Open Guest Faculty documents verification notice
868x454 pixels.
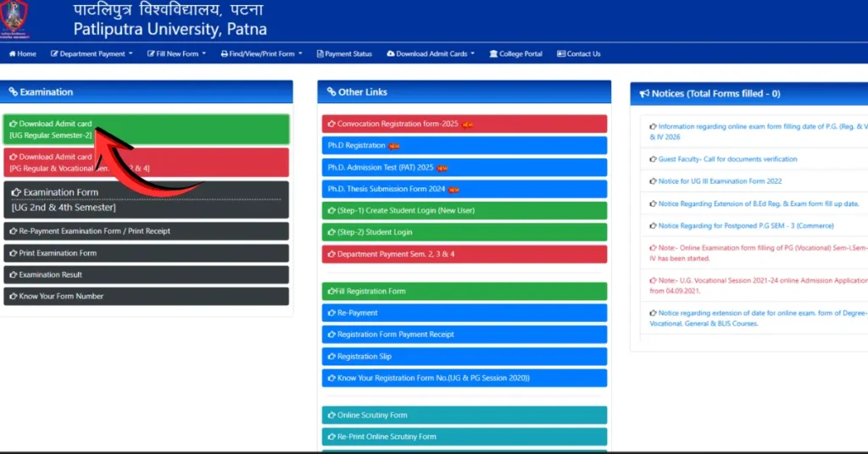pos(727,158)
